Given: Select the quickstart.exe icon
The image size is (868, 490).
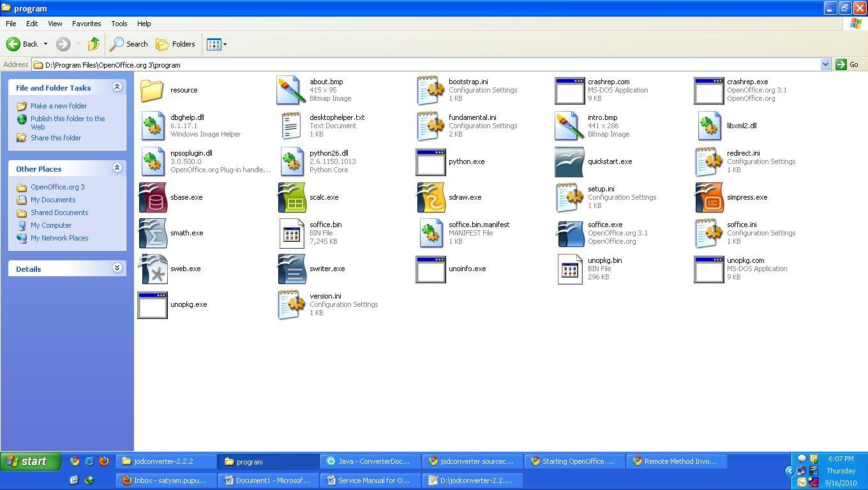Looking at the screenshot, I should coord(570,162).
